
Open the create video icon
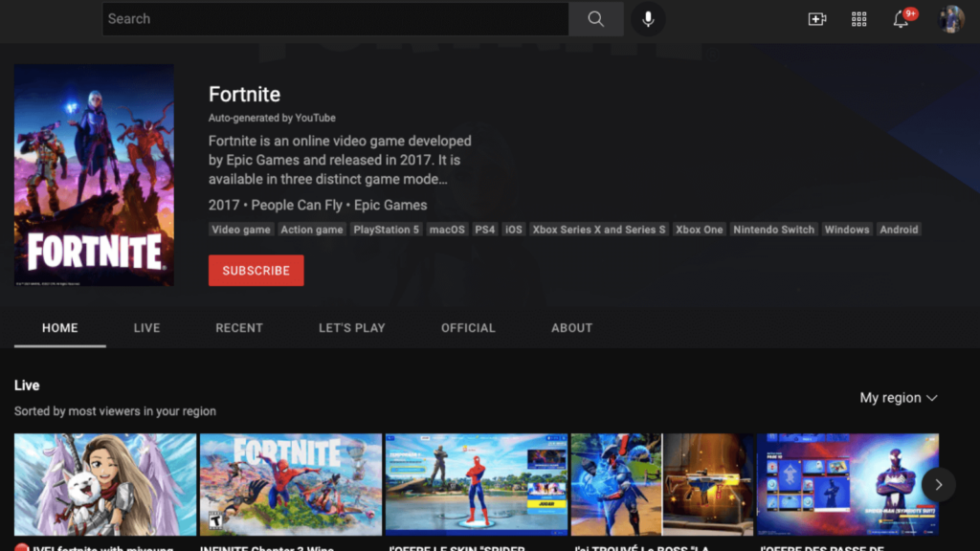click(817, 19)
